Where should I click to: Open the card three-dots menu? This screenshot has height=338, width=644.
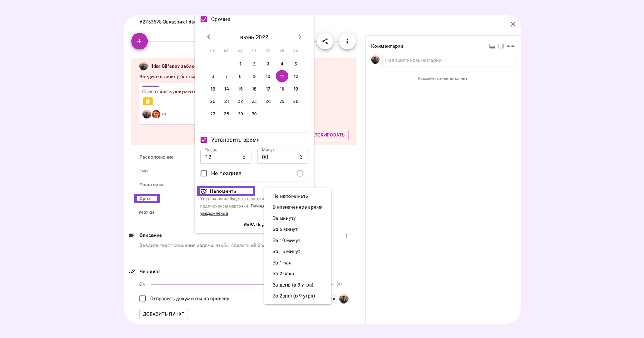347,41
